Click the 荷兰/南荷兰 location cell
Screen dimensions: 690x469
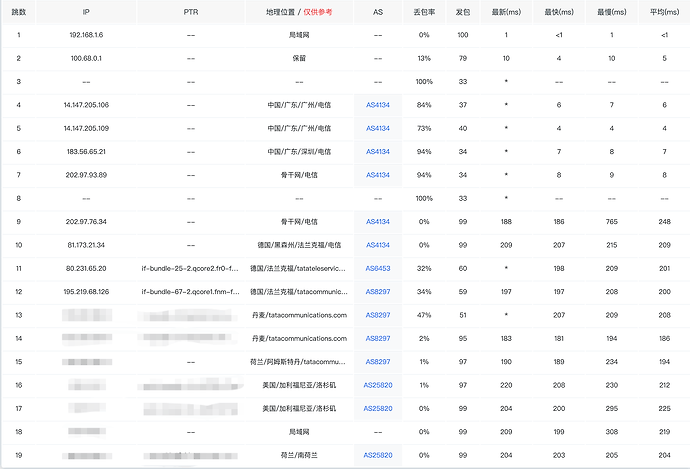299,455
